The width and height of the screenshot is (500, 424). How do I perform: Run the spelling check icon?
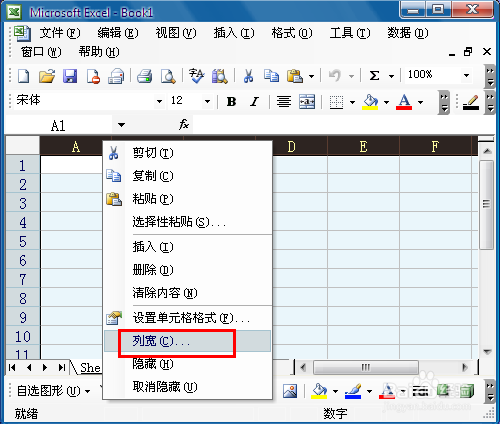(x=196, y=76)
